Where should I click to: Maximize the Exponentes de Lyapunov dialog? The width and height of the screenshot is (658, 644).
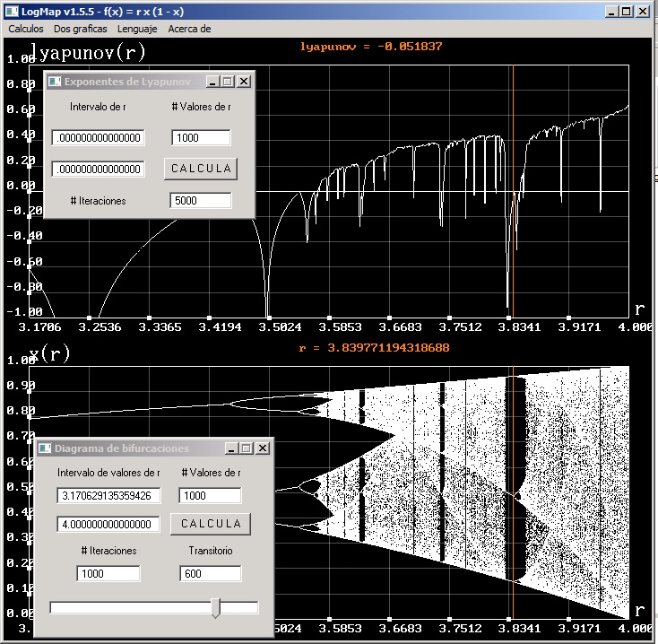[x=228, y=82]
